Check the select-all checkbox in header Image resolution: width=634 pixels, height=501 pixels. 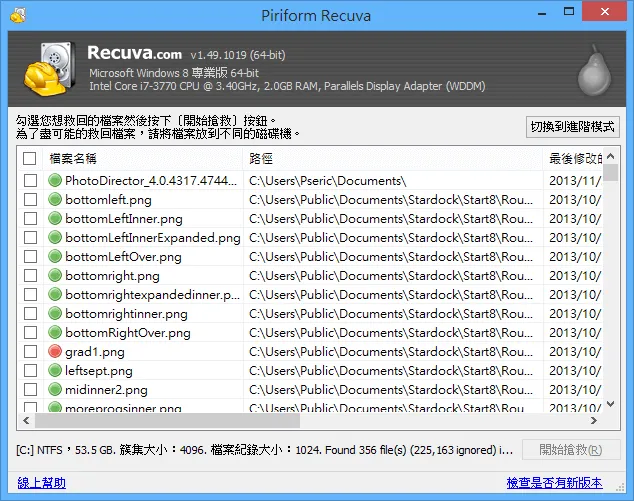pyautogui.click(x=30, y=159)
